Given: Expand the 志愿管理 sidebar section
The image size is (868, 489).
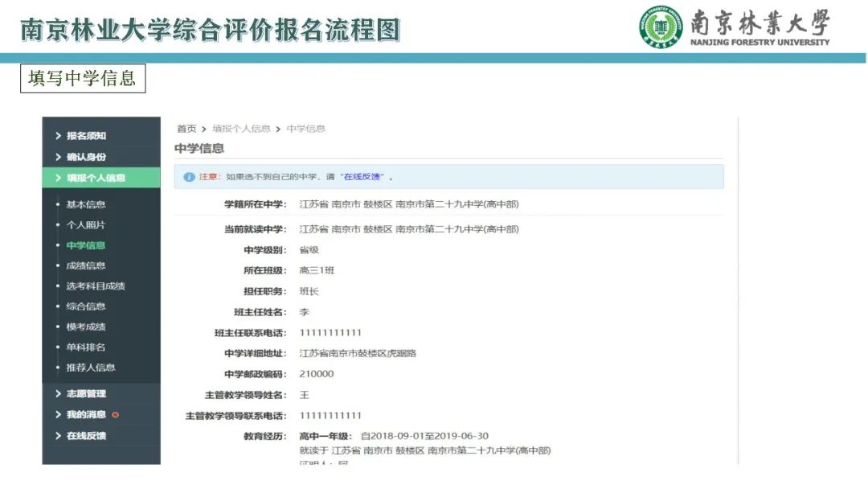Looking at the screenshot, I should [x=86, y=393].
